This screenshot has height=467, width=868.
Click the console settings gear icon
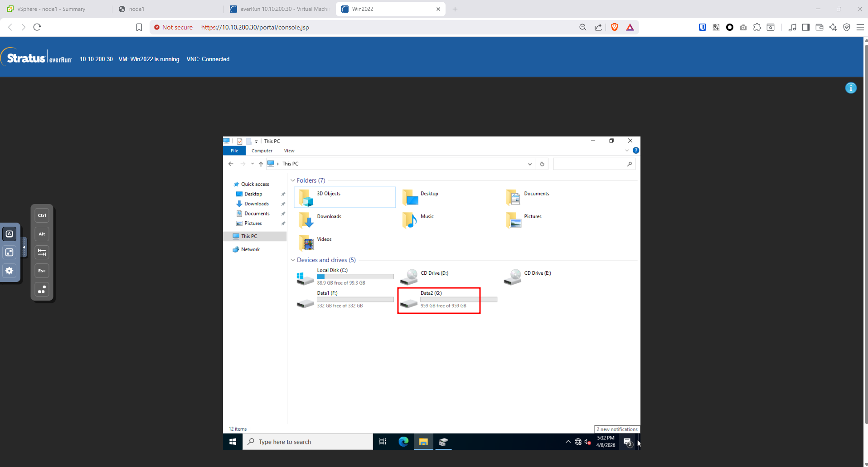click(x=9, y=271)
